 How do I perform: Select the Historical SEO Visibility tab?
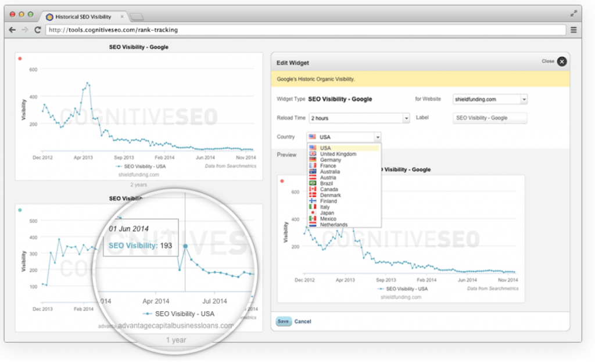click(x=83, y=17)
